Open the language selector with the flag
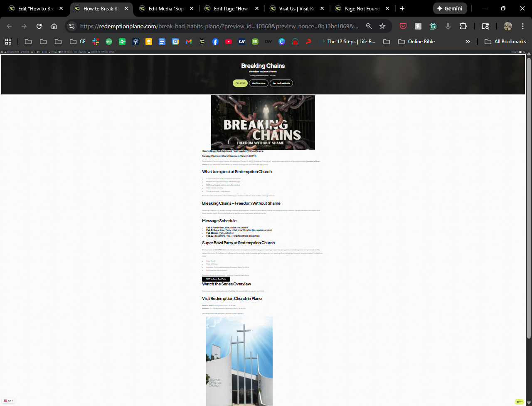Image resolution: width=532 pixels, height=406 pixels. 8,401
